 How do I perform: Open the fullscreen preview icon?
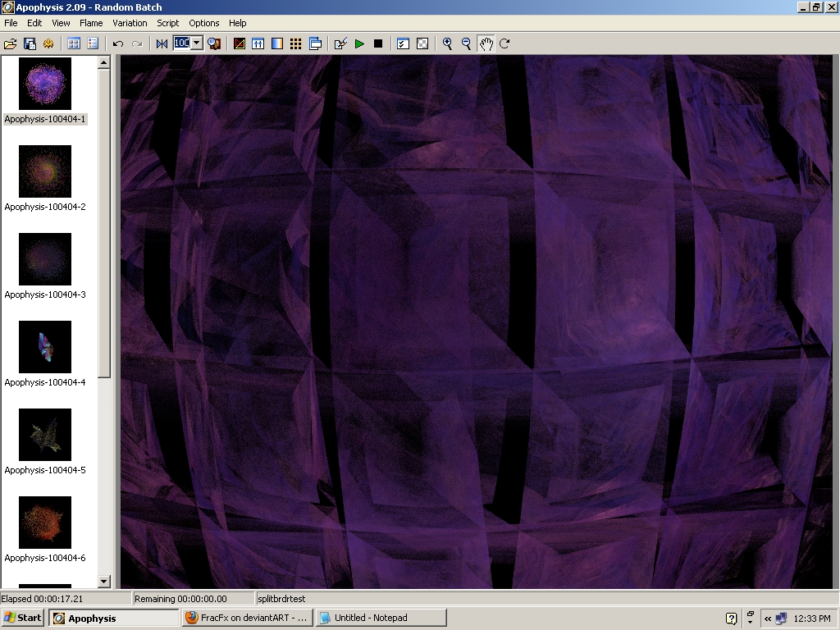[214, 43]
